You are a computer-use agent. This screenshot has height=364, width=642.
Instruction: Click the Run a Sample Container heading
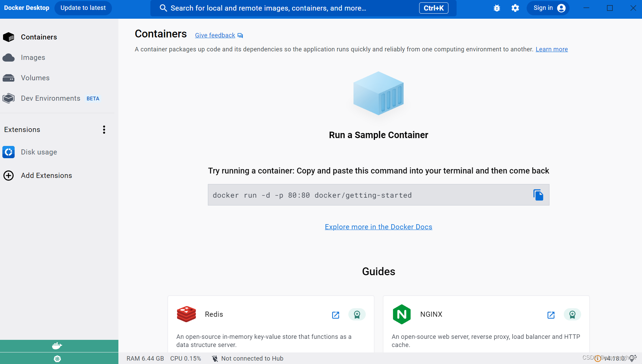(x=378, y=135)
